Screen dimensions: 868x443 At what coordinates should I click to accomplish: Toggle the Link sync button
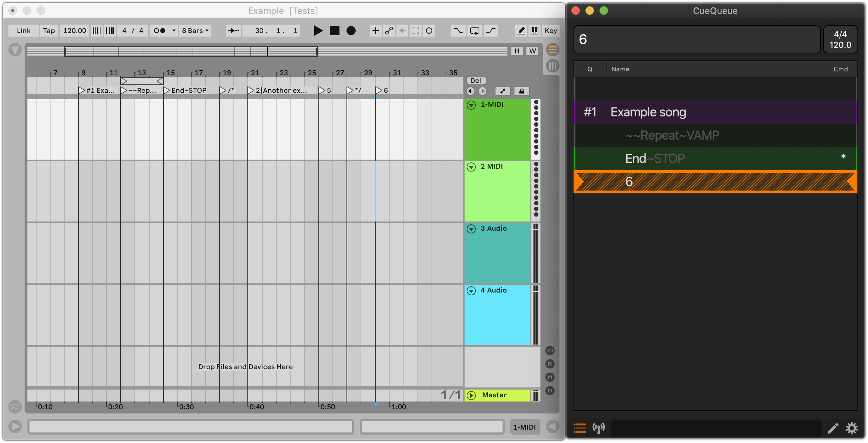pos(24,31)
